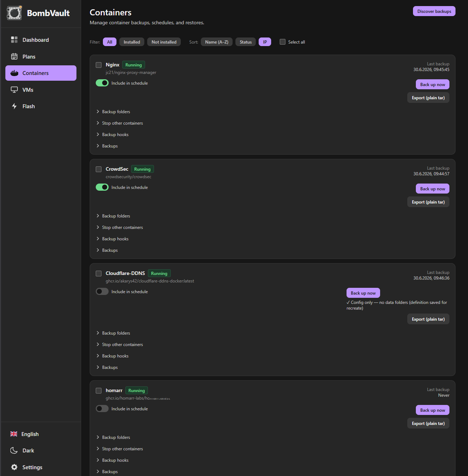Viewport: 468px width, 476px height.
Task: Back up the Cloudflare-DDNS container now
Action: [363, 293]
